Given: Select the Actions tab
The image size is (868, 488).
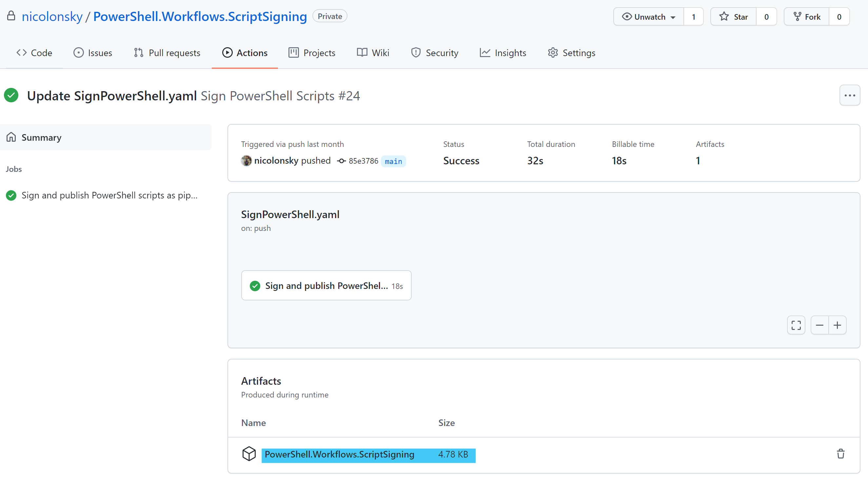Looking at the screenshot, I should (x=245, y=52).
